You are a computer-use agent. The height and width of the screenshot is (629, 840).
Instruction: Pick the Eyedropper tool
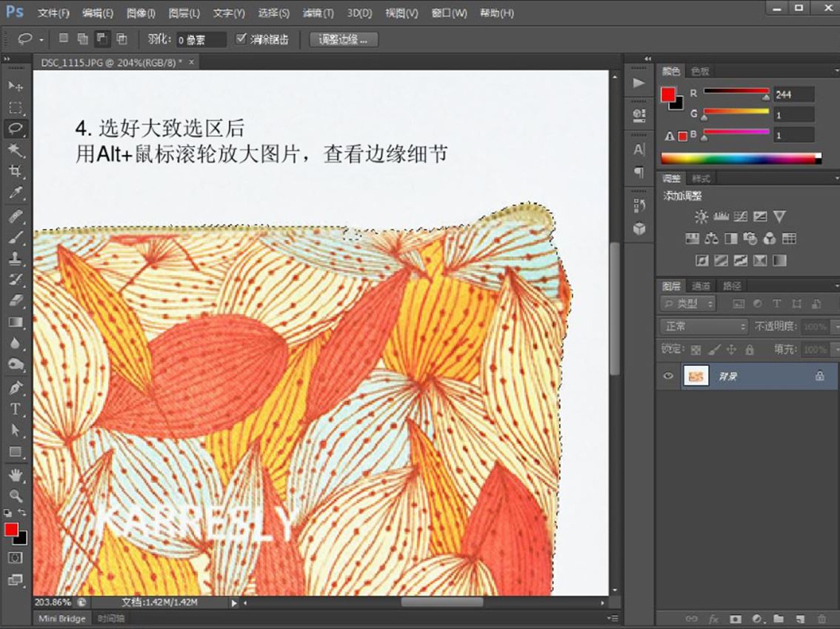[16, 193]
